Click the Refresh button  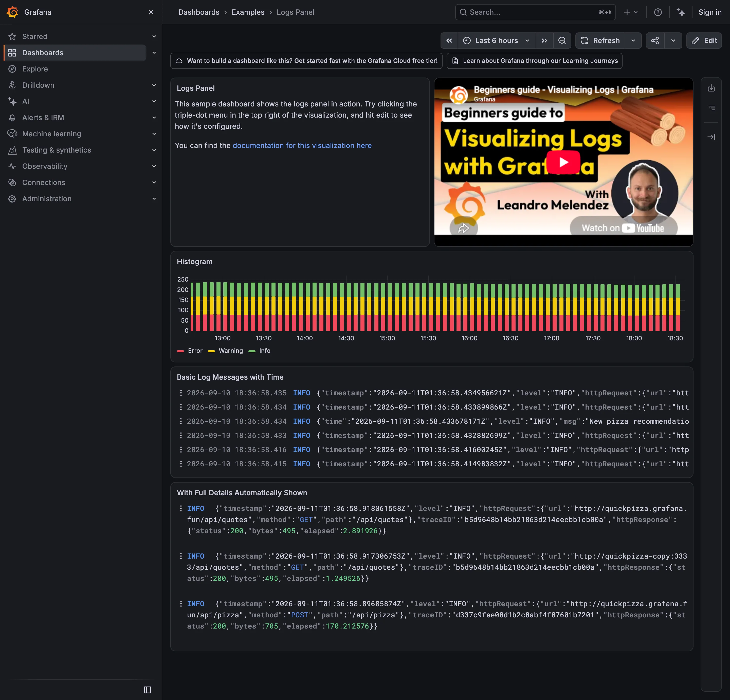click(x=600, y=41)
